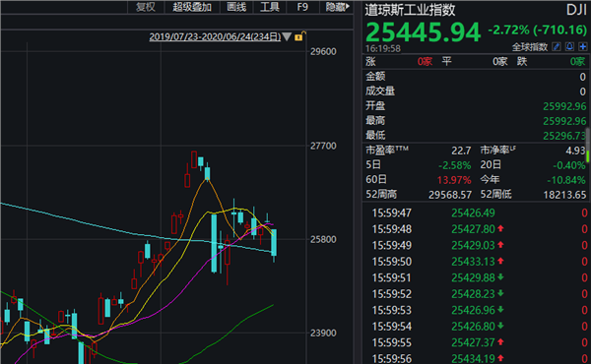Click the DJI ticker code
This screenshot has height=364, width=591.
pos(576,10)
